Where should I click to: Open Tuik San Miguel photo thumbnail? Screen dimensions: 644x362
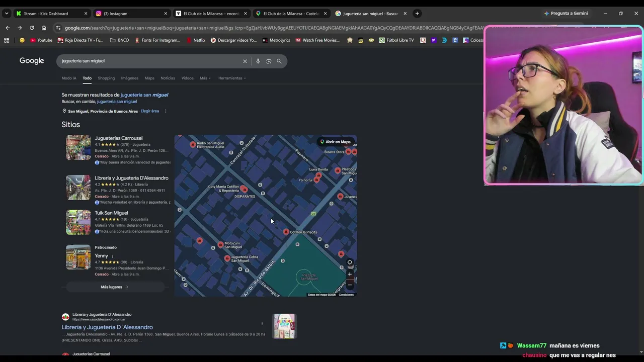[x=78, y=222]
